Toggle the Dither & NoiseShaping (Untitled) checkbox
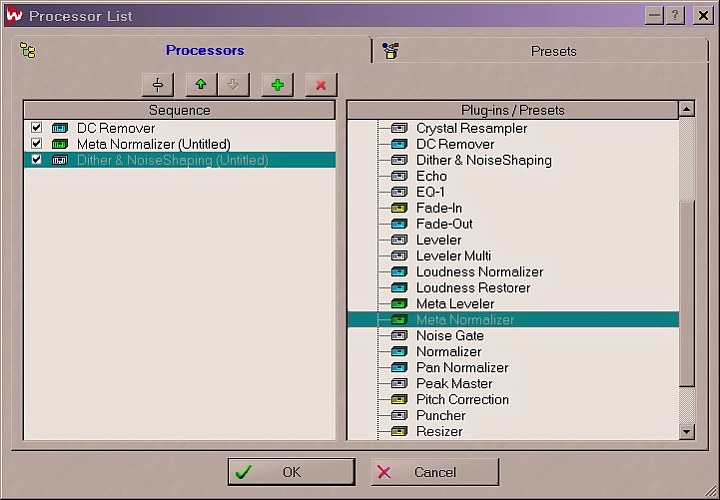The height and width of the screenshot is (500, 720). [36, 160]
